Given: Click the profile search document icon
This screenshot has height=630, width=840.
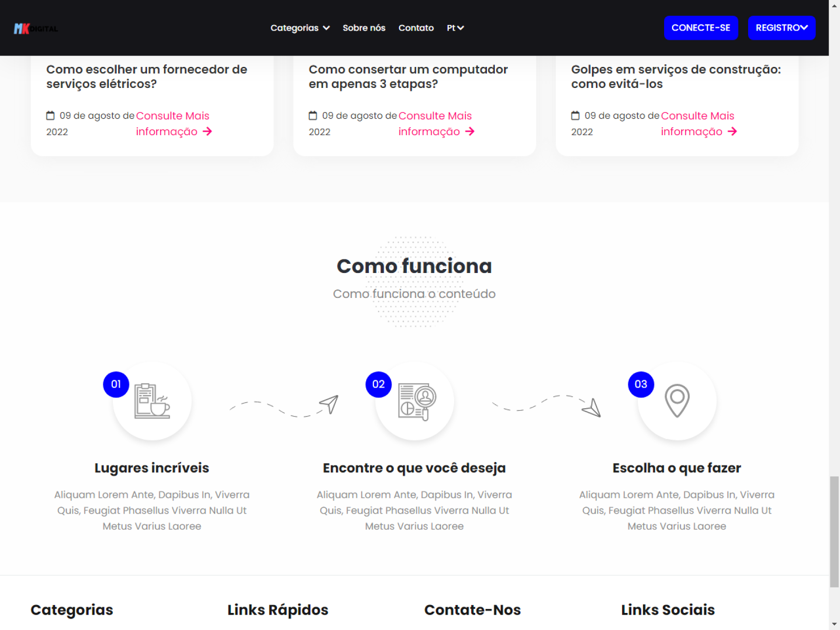Looking at the screenshot, I should pos(416,402).
